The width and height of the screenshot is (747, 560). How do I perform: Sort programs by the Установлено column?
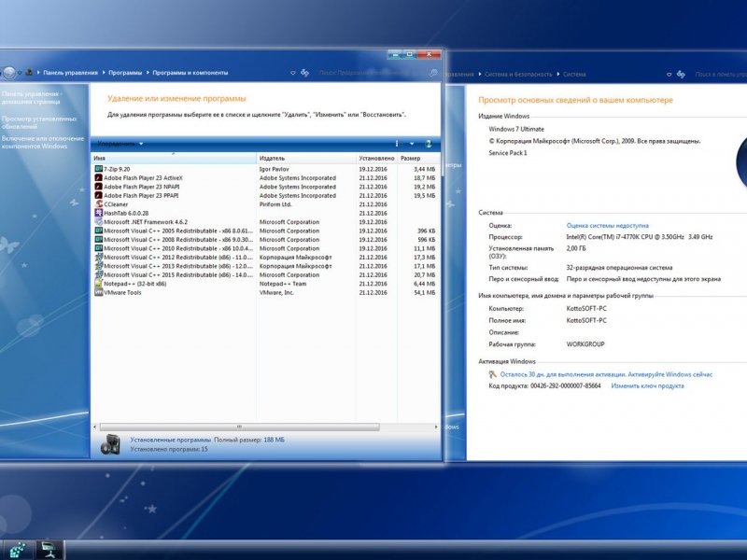coord(376,158)
